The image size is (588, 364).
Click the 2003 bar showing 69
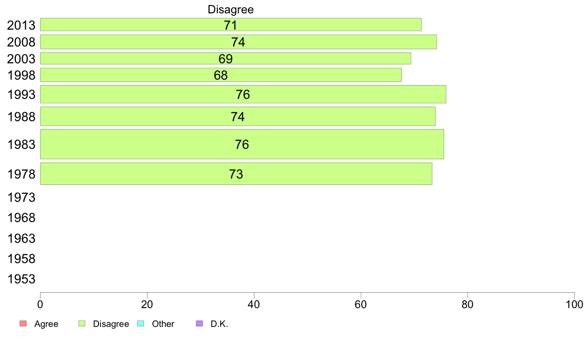(x=225, y=58)
